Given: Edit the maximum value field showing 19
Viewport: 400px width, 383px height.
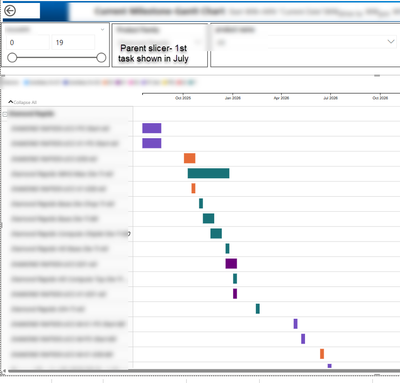Looking at the screenshot, I should coord(73,42).
